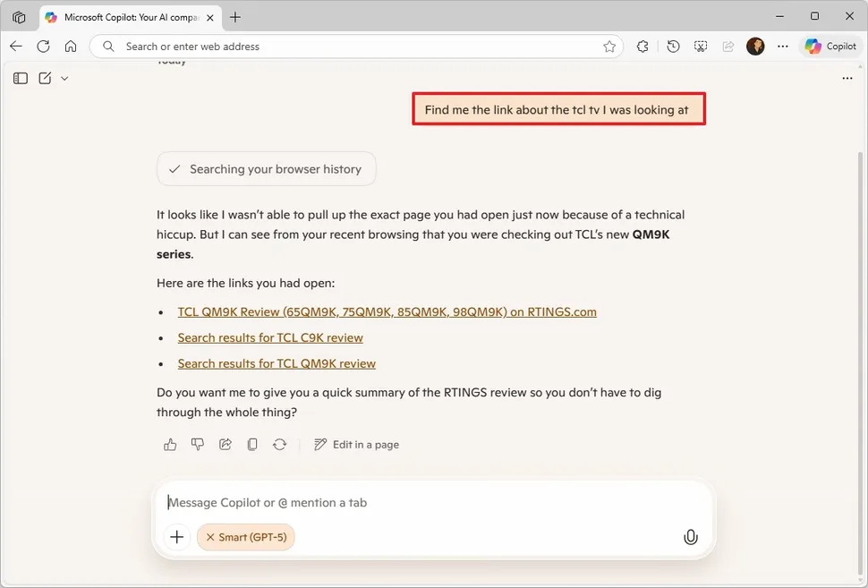The image size is (868, 588).
Task: Open the Edit in a page tool
Action: (x=356, y=444)
